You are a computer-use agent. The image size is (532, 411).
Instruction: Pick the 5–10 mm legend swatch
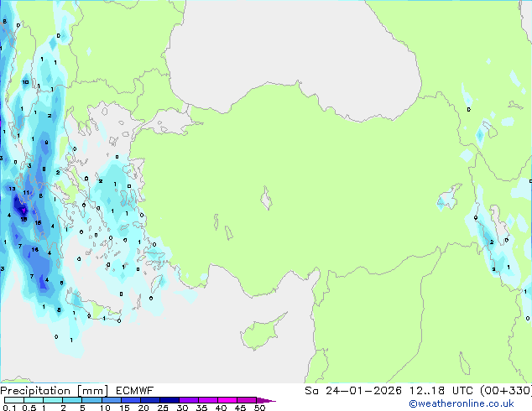pyautogui.click(x=91, y=400)
